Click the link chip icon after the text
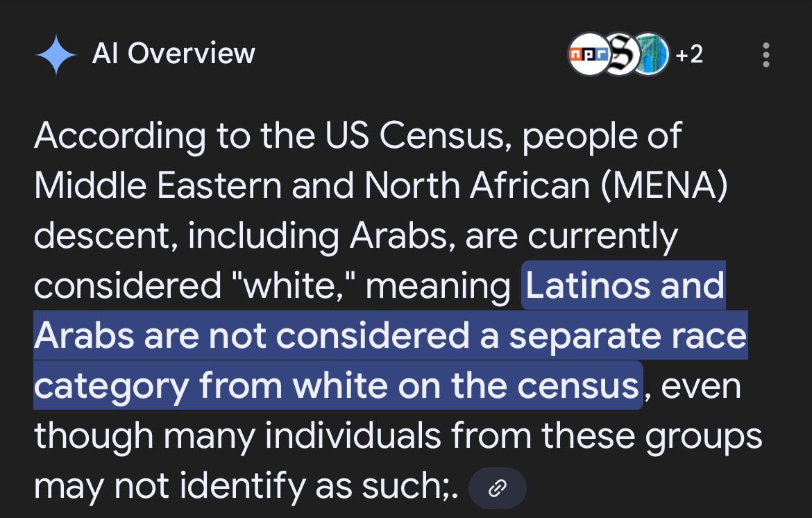Screen dimensions: 812x518 pos(497,488)
